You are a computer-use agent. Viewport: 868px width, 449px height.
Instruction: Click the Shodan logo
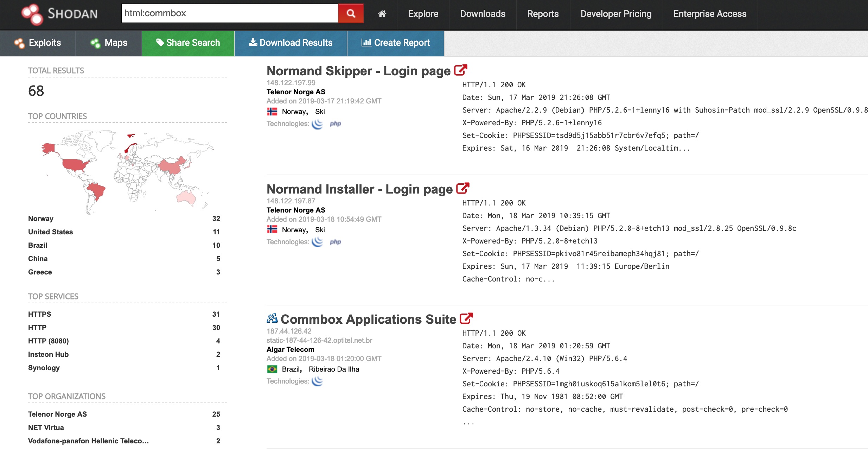click(59, 14)
